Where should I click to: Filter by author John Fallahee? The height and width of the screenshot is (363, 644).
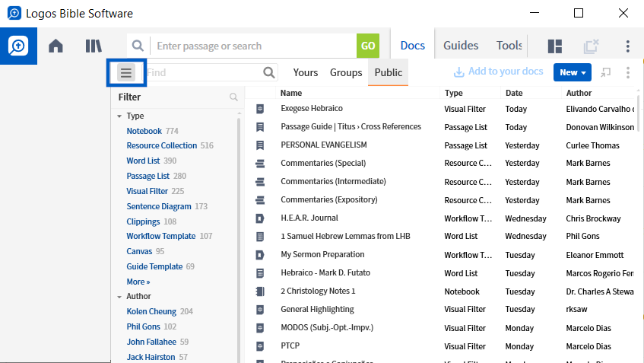click(x=151, y=342)
